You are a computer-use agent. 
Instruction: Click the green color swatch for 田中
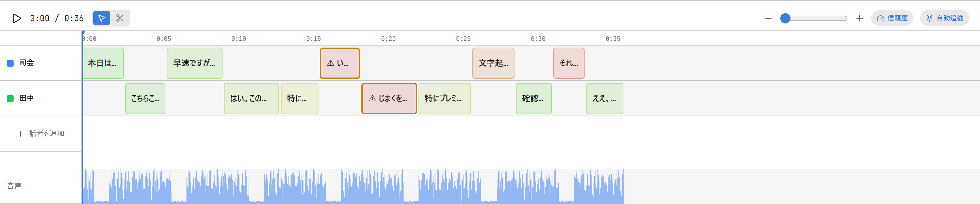click(10, 98)
